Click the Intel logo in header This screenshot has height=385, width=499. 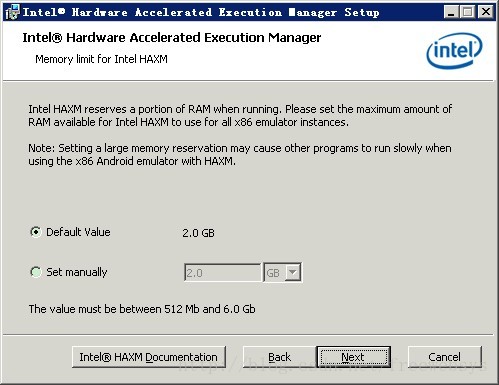454,51
